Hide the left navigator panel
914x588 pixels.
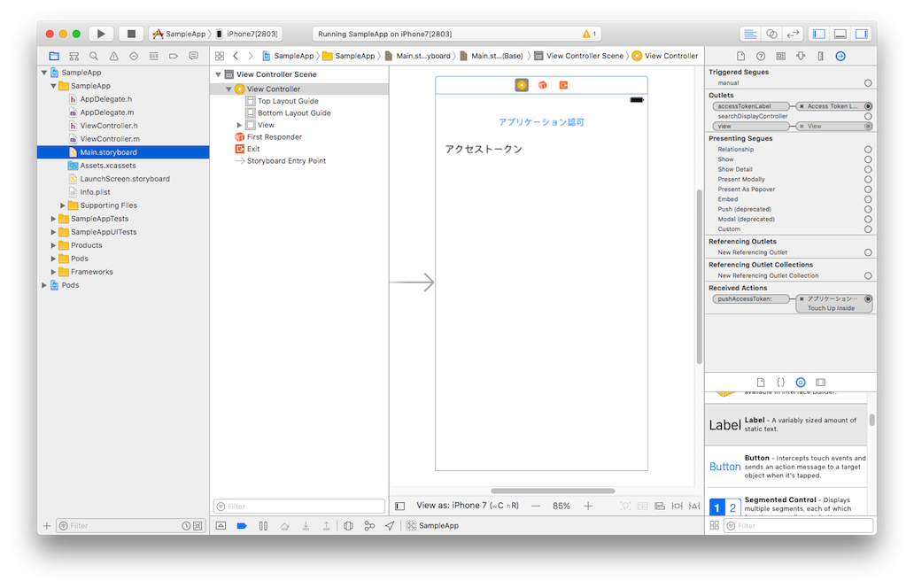[818, 34]
